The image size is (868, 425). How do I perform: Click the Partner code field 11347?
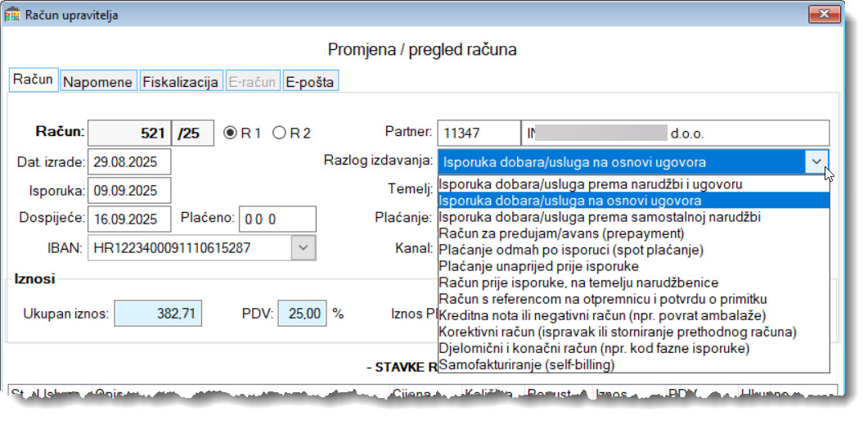point(478,133)
